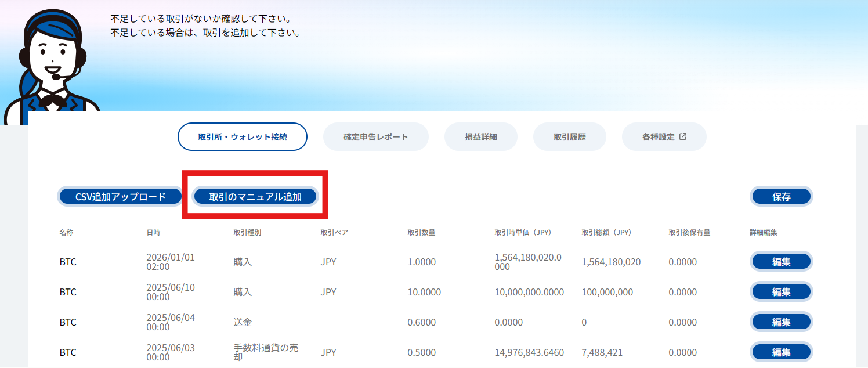
Task: Click unit price 1,564,180,020.0000 cell
Action: coord(528,262)
